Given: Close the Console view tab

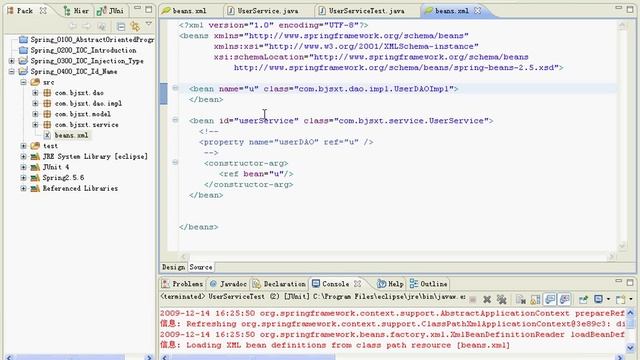Looking at the screenshot, I should [x=358, y=283].
